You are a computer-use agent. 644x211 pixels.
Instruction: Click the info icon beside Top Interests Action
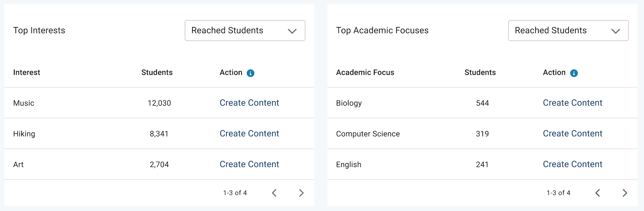tap(250, 73)
